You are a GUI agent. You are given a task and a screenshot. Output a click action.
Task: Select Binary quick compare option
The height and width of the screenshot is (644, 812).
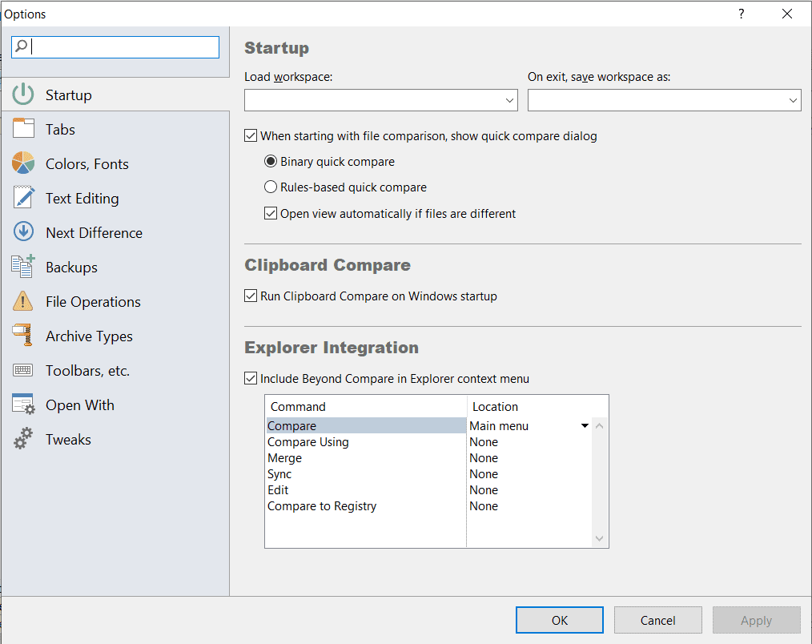[x=271, y=161]
